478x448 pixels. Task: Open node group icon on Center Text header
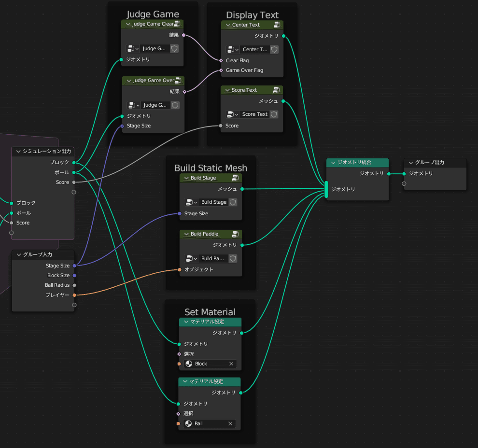[277, 25]
